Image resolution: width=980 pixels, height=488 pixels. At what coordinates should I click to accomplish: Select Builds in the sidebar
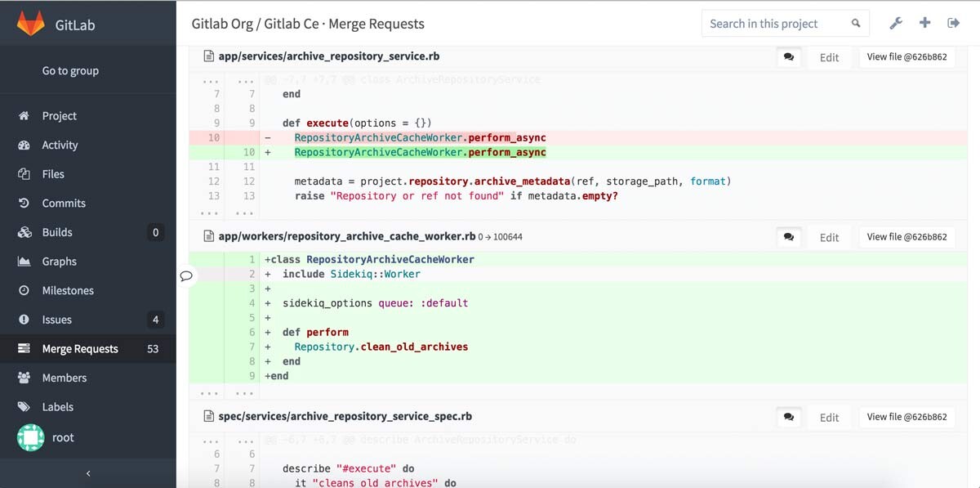click(57, 232)
